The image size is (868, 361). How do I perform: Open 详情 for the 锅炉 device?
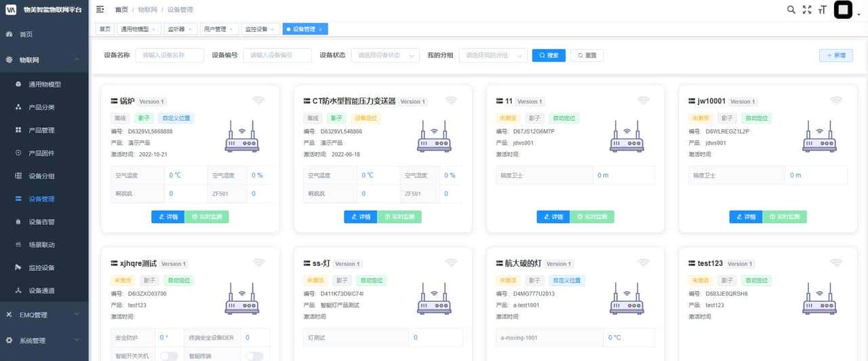168,217
